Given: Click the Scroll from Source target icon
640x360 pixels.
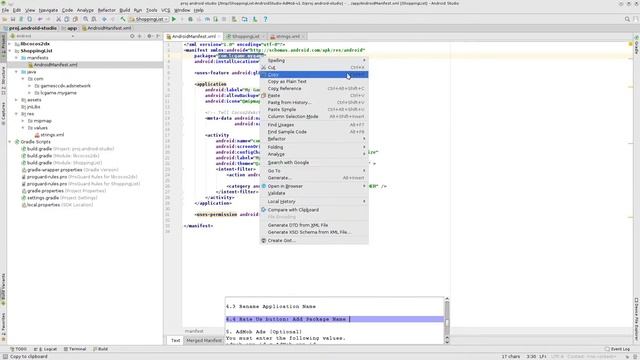Looking at the screenshot, I should (x=132, y=36).
